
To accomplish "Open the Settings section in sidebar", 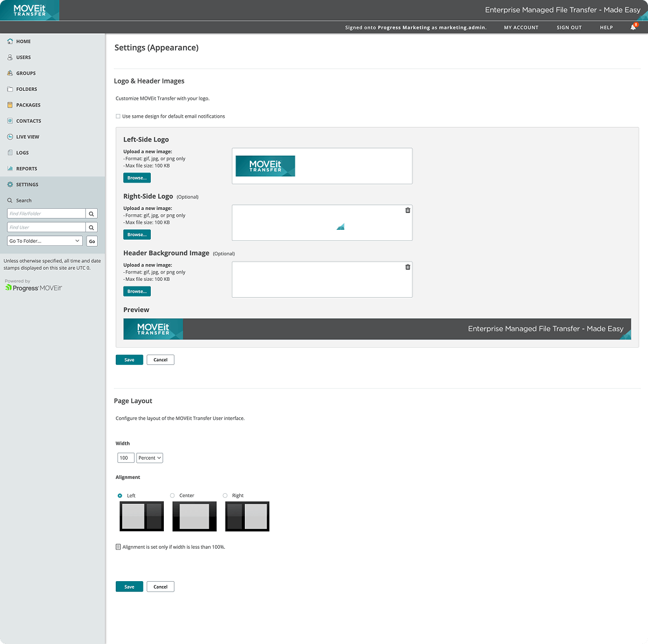I will [27, 184].
